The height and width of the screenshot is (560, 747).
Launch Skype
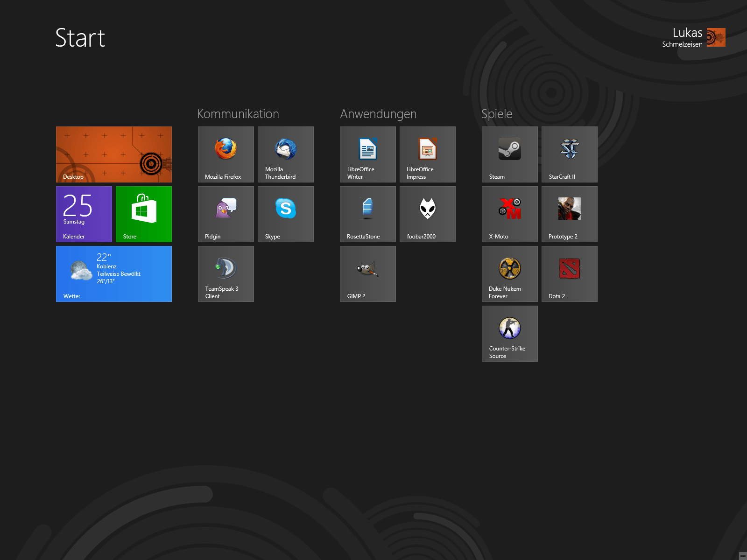tap(285, 214)
